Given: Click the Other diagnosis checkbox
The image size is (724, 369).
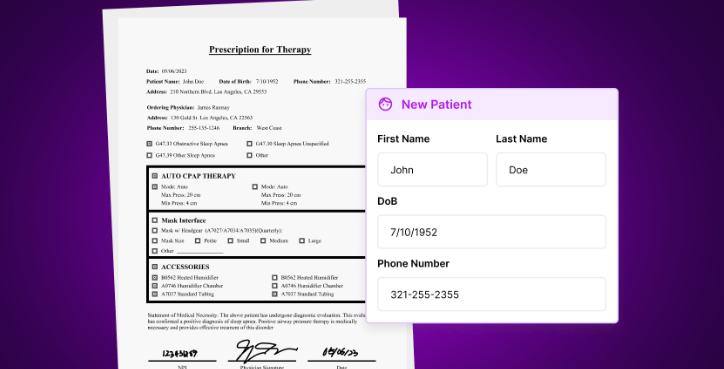Looking at the screenshot, I should point(249,156).
